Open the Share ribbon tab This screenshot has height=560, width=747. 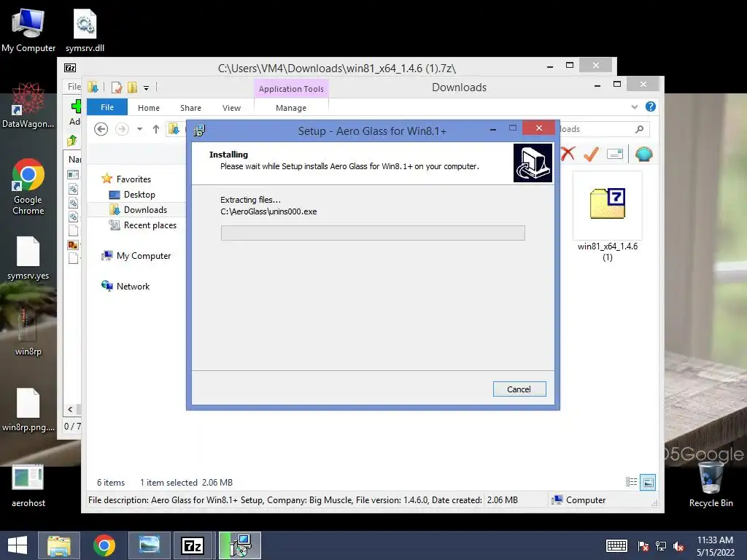tap(190, 108)
